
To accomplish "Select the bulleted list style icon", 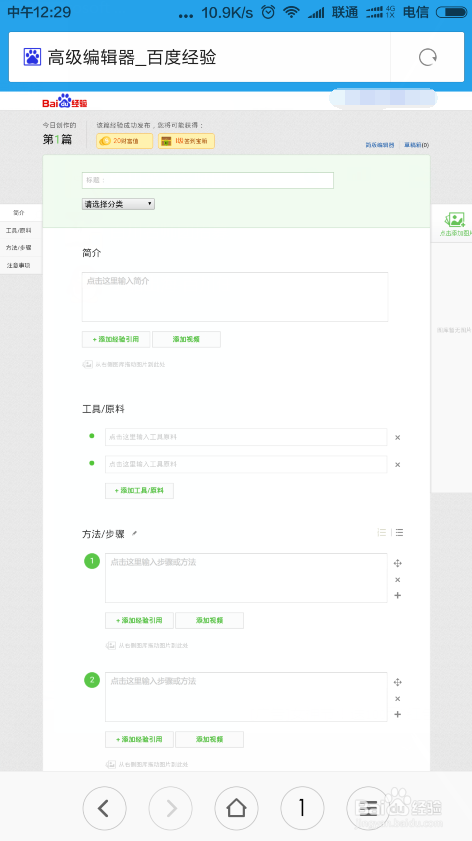I will pos(399,533).
